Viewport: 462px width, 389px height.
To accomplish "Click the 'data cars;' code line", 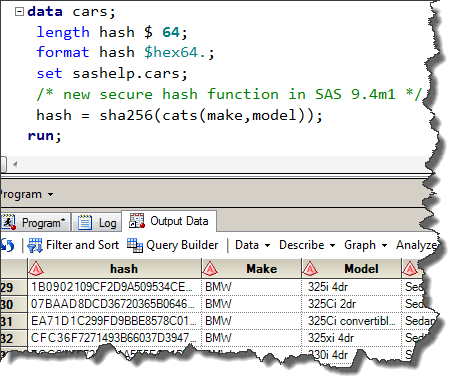I will pyautogui.click(x=71, y=12).
